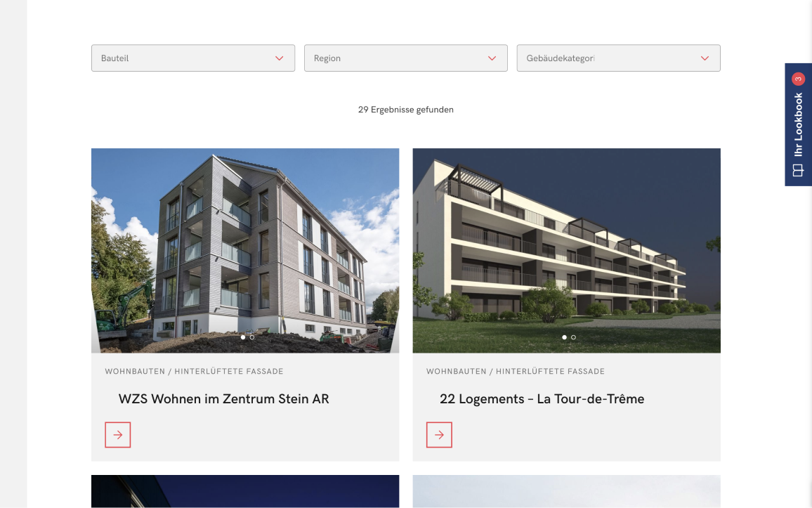Click the Gebäudekategorie chevron arrow
812x508 pixels.
point(705,58)
